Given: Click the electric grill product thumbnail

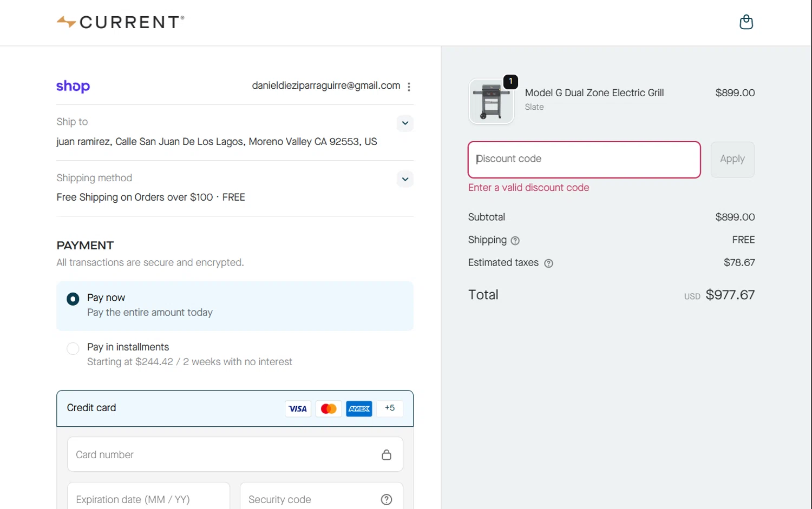Looking at the screenshot, I should [492, 102].
